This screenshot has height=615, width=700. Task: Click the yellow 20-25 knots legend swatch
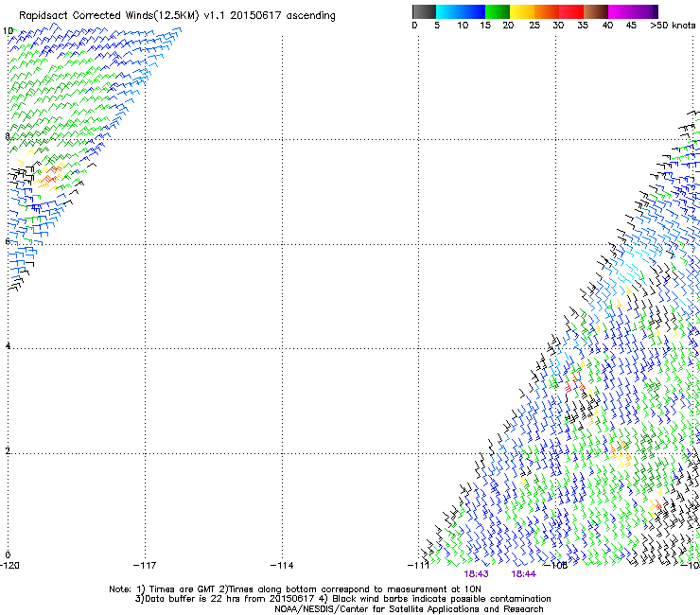(x=522, y=11)
